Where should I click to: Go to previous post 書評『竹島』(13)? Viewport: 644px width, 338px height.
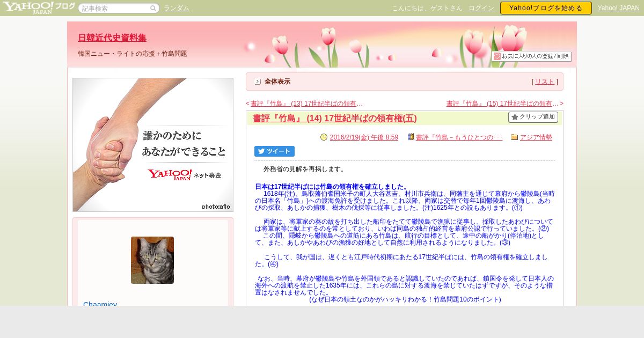point(306,104)
